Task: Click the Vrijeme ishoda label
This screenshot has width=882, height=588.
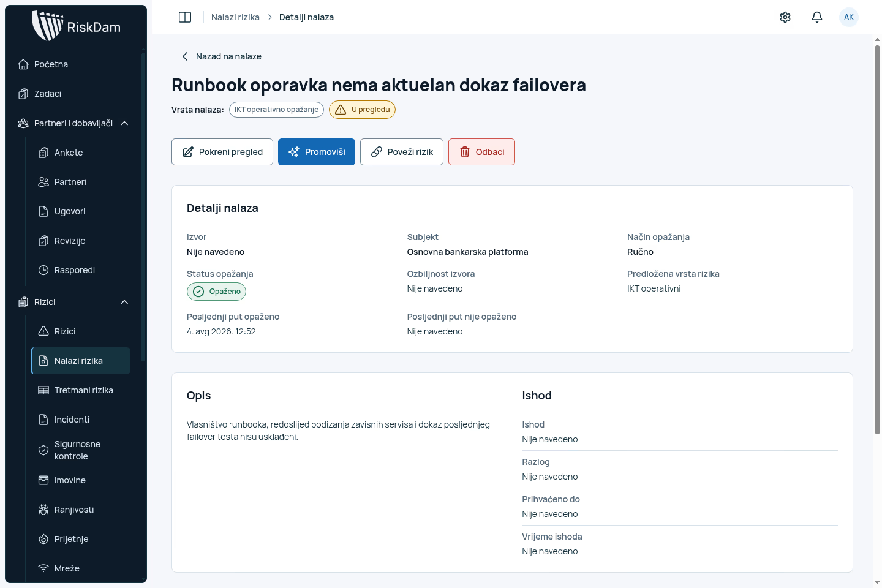Action: (x=552, y=537)
